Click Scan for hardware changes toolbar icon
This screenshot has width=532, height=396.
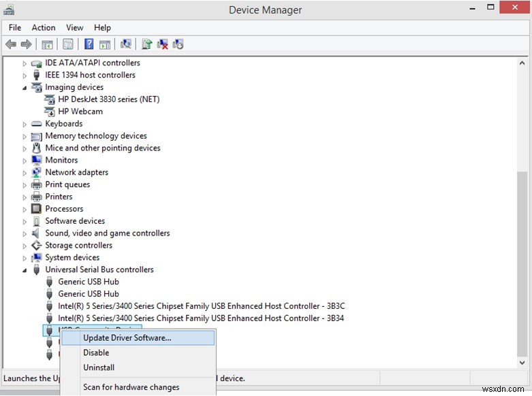pos(125,44)
